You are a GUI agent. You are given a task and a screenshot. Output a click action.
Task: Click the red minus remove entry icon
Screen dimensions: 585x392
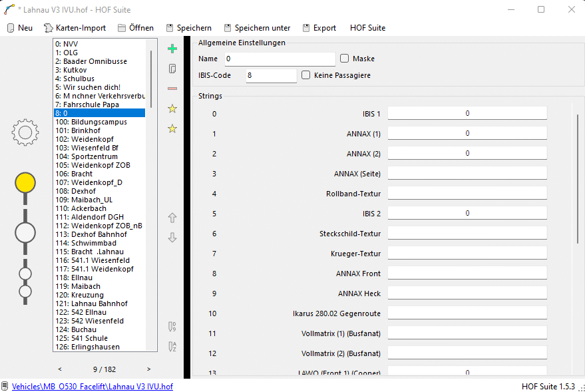172,89
